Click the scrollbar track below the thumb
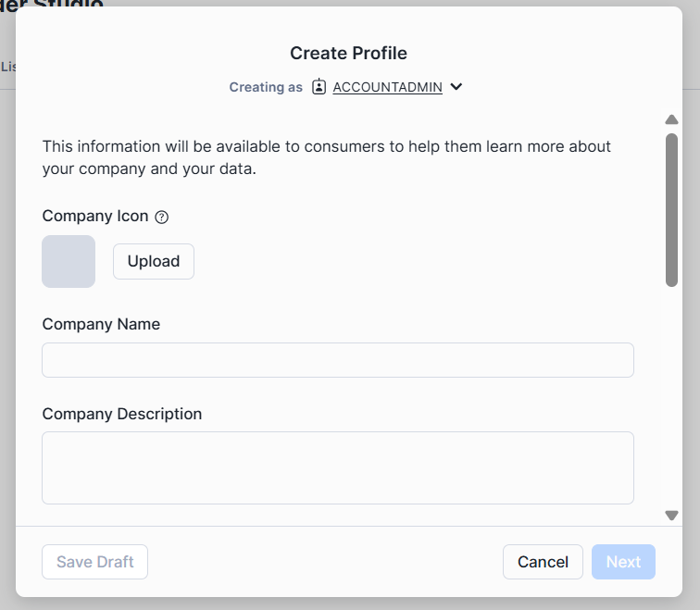Screen dimensions: 700x610 (x=672, y=398)
